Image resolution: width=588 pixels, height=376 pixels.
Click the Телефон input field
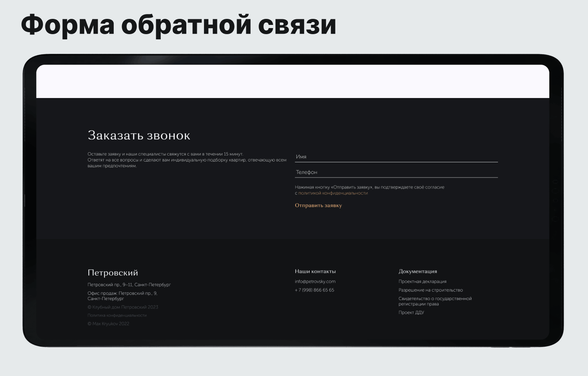(x=396, y=172)
